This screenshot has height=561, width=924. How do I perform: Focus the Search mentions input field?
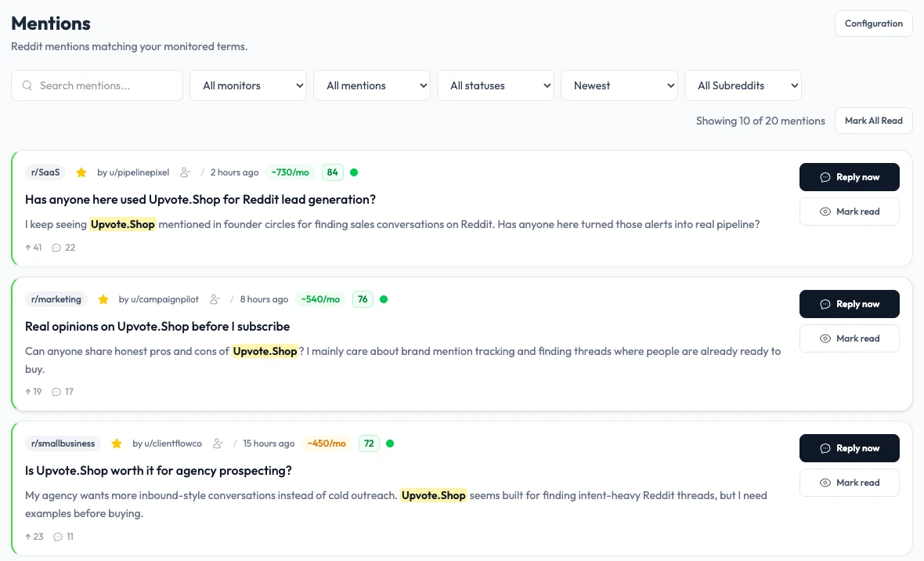(x=97, y=85)
